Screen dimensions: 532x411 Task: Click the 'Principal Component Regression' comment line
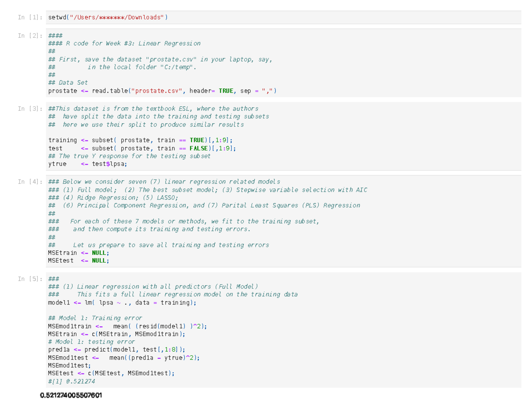(204, 205)
